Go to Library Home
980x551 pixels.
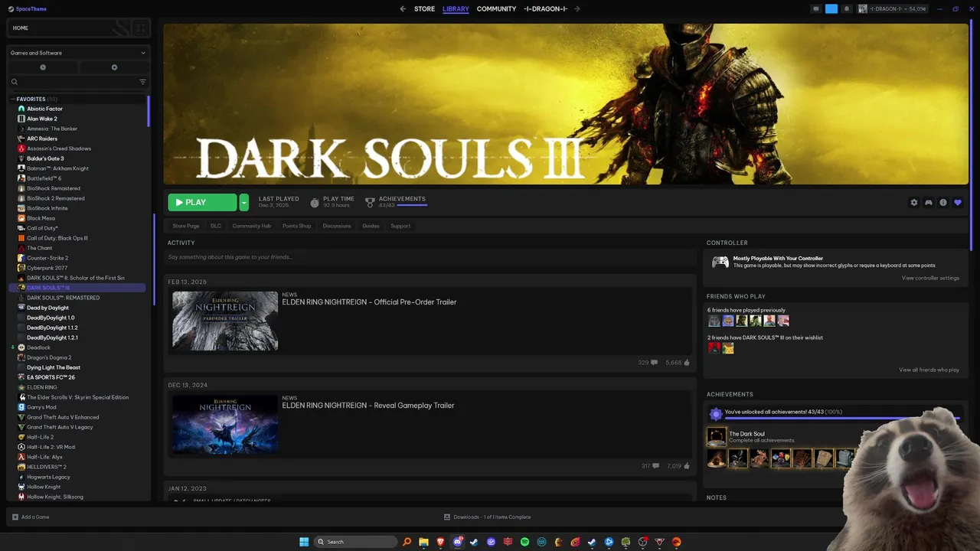point(21,28)
